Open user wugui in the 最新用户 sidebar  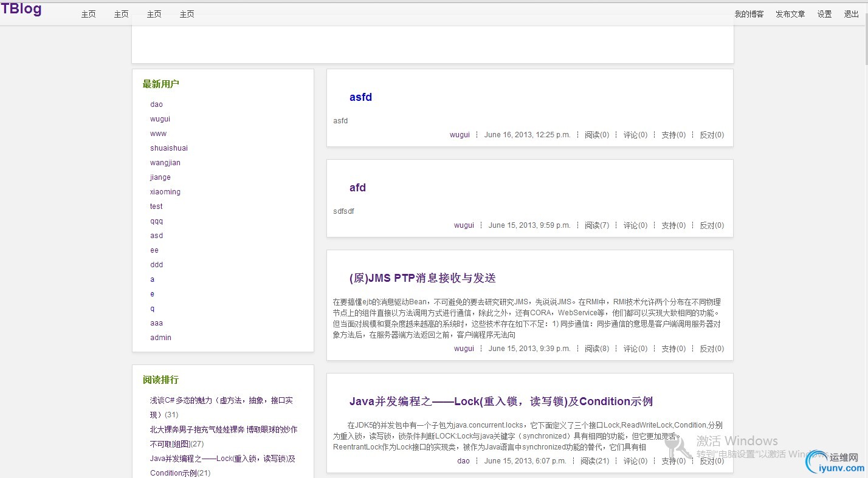pyautogui.click(x=160, y=119)
